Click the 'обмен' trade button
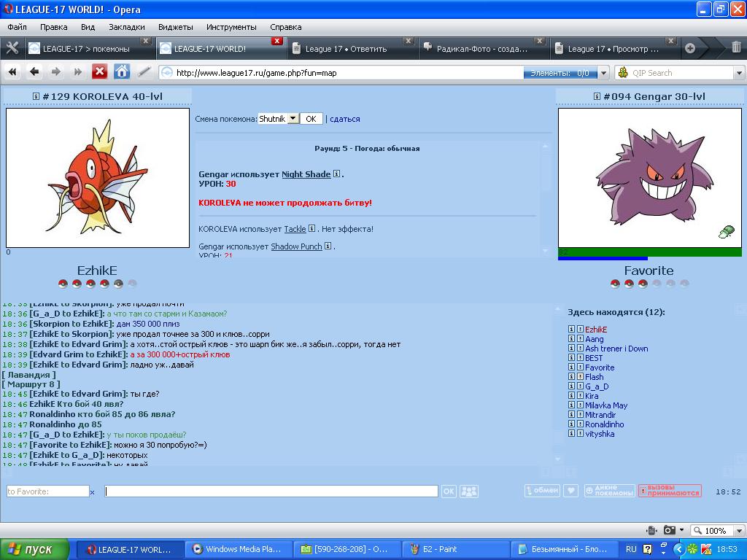The image size is (747, 560). [x=542, y=491]
